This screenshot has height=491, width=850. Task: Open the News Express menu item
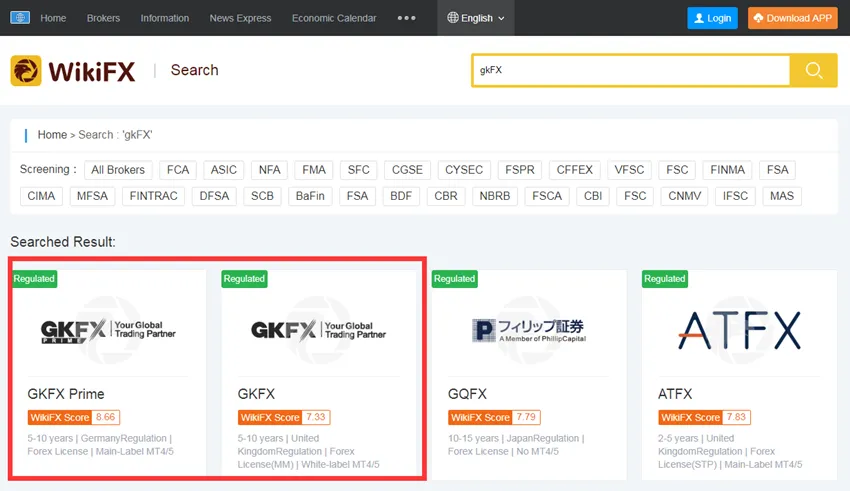click(240, 18)
